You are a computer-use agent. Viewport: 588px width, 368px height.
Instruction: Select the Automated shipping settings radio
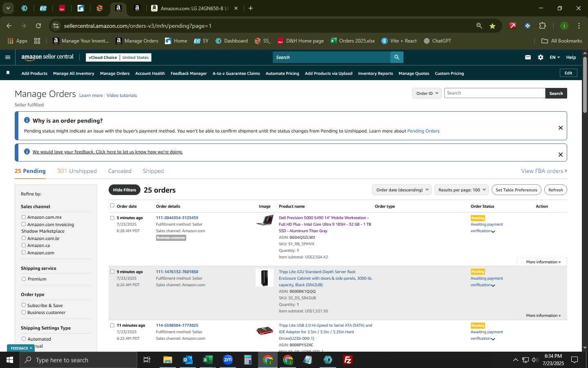point(24,339)
